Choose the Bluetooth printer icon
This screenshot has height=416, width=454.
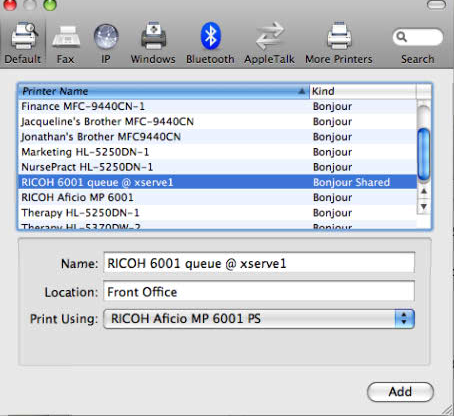point(211,36)
